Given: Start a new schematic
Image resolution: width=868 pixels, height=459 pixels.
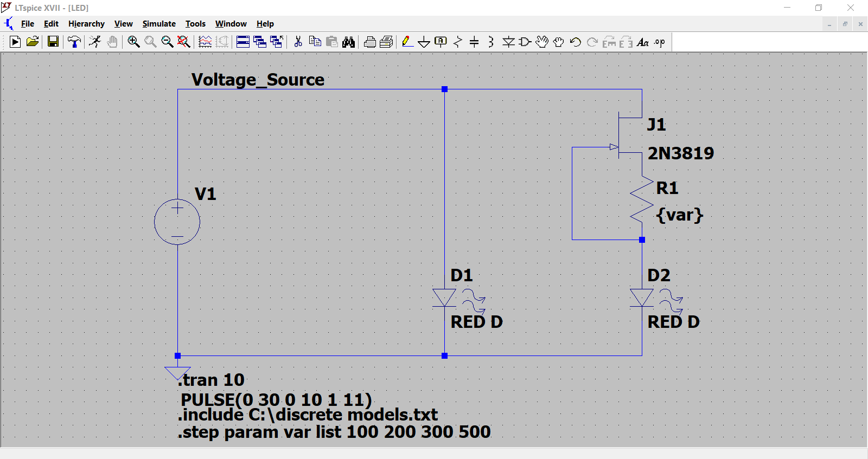Looking at the screenshot, I should click(x=15, y=42).
